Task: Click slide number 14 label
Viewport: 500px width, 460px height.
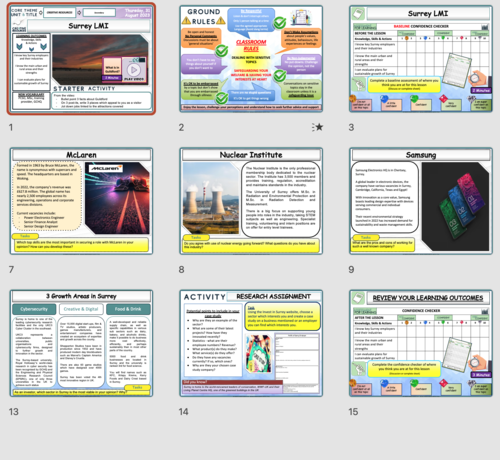Action: pos(184,412)
